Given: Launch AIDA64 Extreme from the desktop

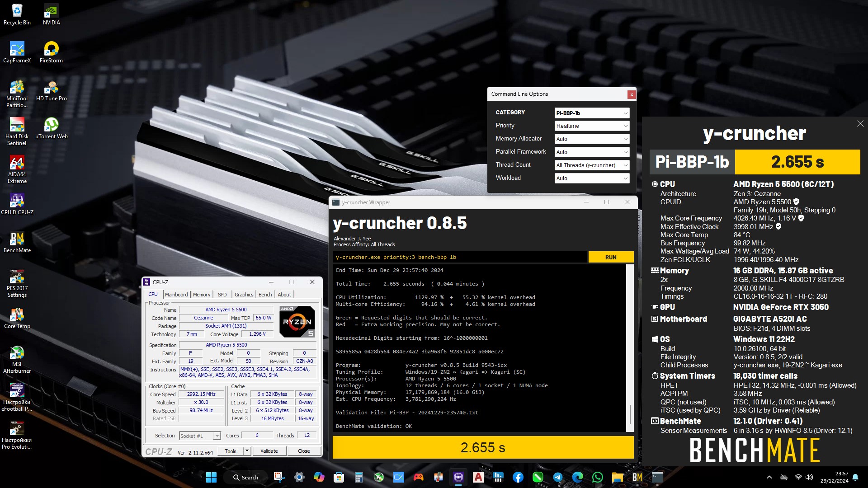Looking at the screenshot, I should [x=17, y=169].
